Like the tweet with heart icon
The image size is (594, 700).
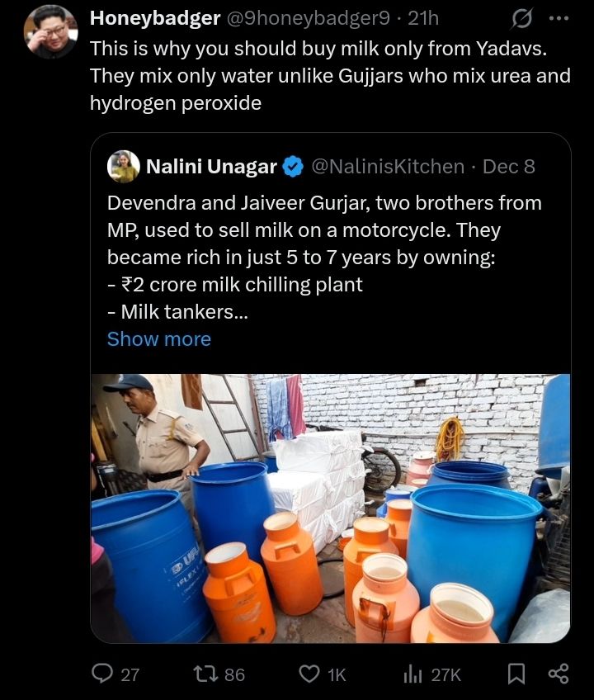(x=309, y=674)
